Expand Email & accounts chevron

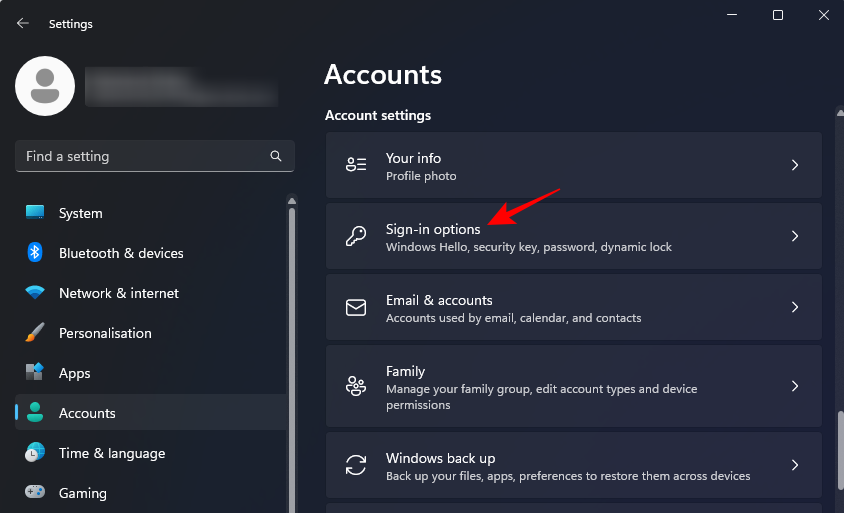pyautogui.click(x=795, y=308)
